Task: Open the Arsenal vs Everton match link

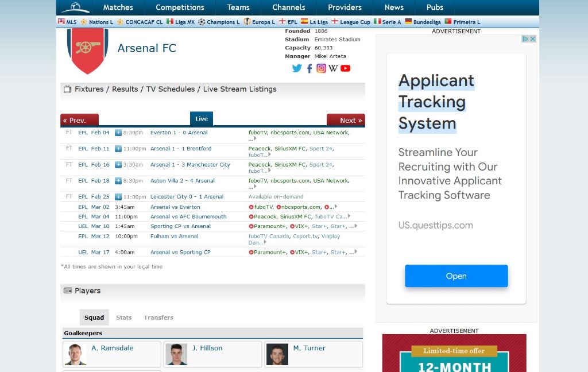Action: point(175,207)
